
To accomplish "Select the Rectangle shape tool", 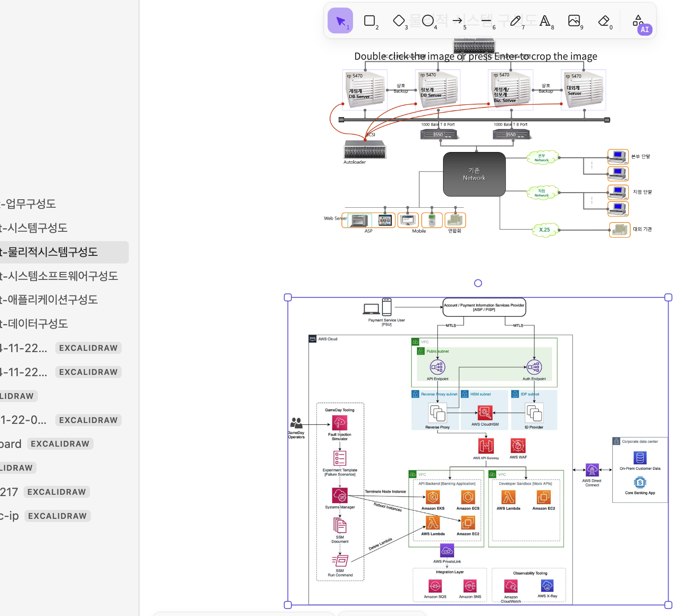I will pyautogui.click(x=370, y=21).
